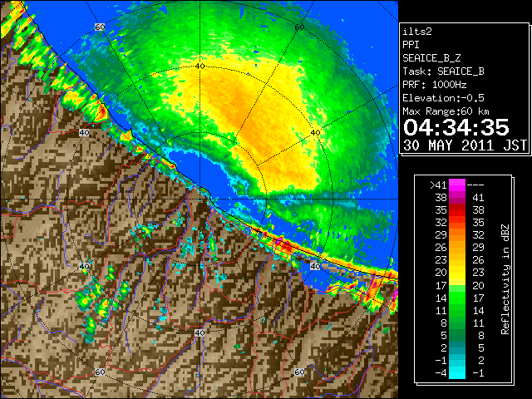Click the 'PRF: 1000Hz' value
The image size is (532, 399).
(435, 85)
